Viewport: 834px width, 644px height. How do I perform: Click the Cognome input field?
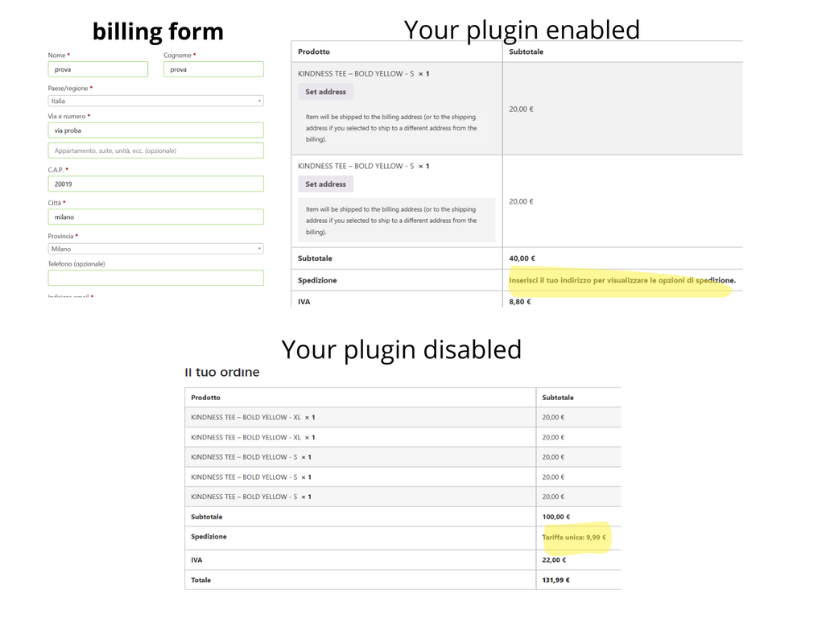pos(213,69)
